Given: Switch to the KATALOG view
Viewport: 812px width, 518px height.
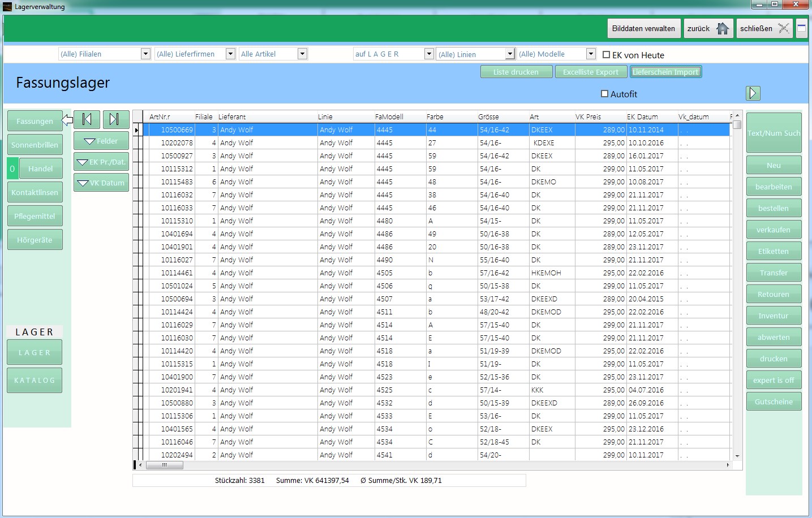Looking at the screenshot, I should pos(35,380).
